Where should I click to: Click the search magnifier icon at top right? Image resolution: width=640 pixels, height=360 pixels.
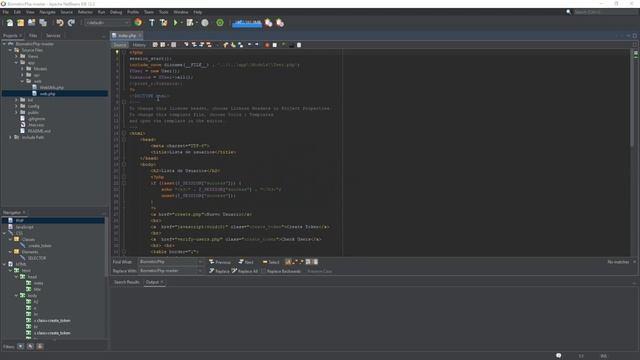[569, 12]
